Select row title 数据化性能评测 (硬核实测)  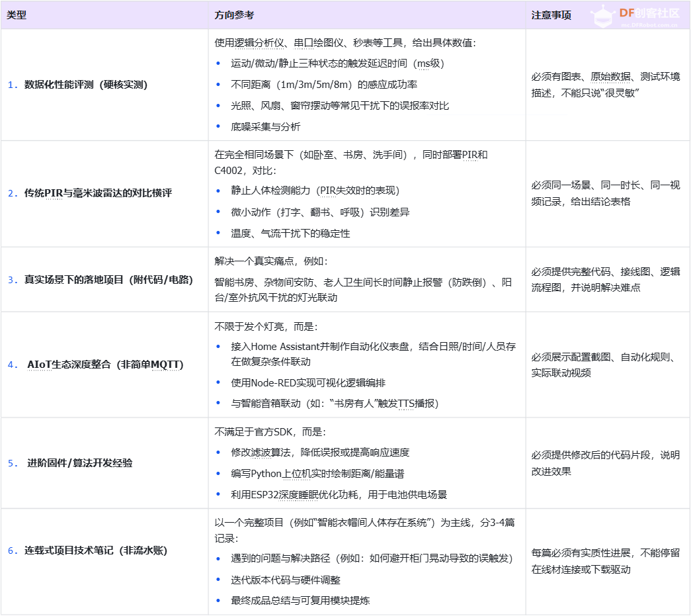(x=85, y=85)
